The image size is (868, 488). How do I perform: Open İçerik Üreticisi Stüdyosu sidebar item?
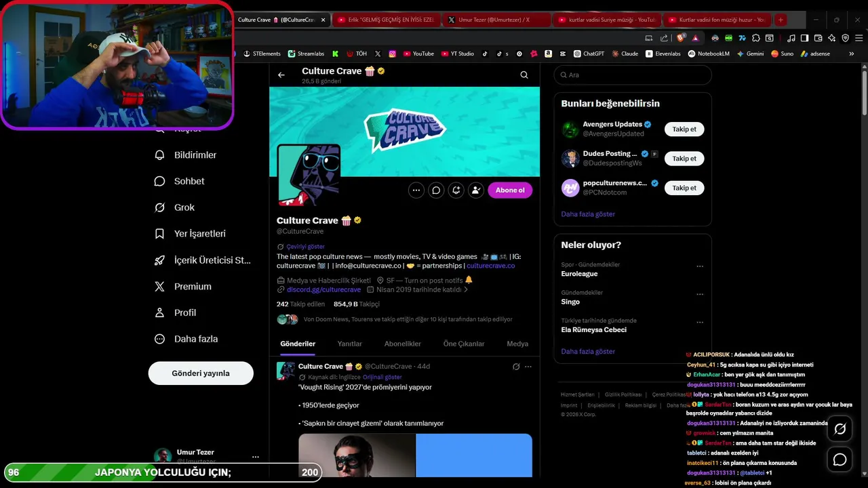203,260
